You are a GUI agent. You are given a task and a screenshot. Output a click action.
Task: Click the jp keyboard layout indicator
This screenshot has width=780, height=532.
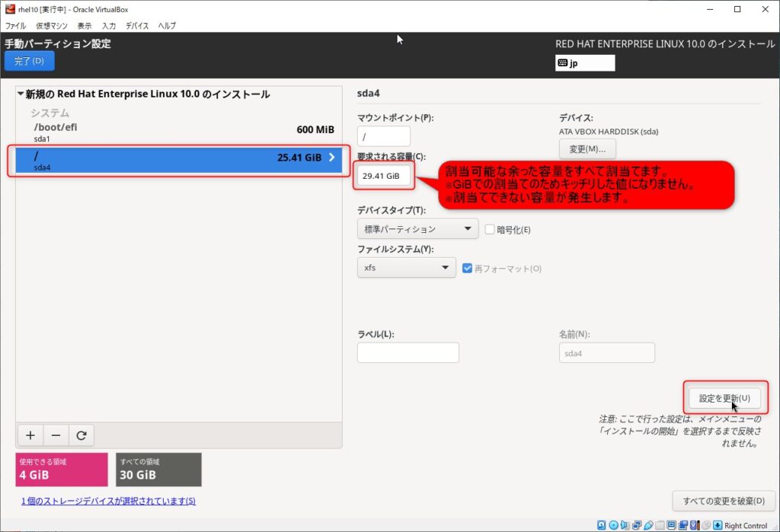pos(585,63)
